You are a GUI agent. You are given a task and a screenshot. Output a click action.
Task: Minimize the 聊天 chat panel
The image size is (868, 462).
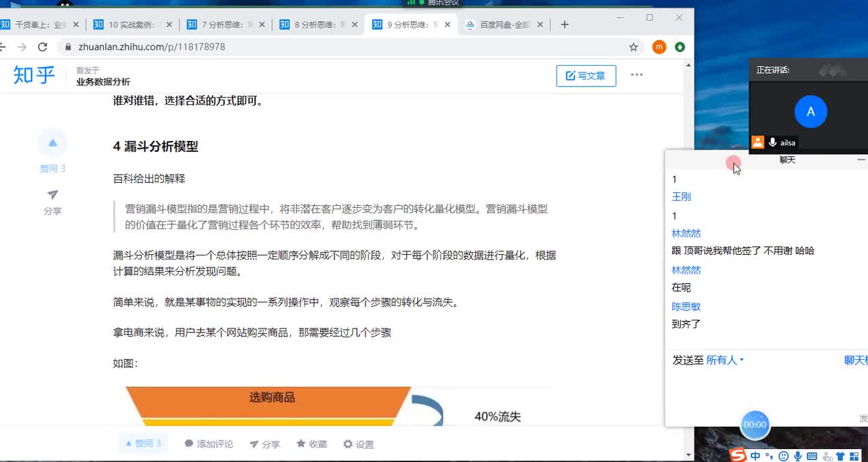(861, 160)
